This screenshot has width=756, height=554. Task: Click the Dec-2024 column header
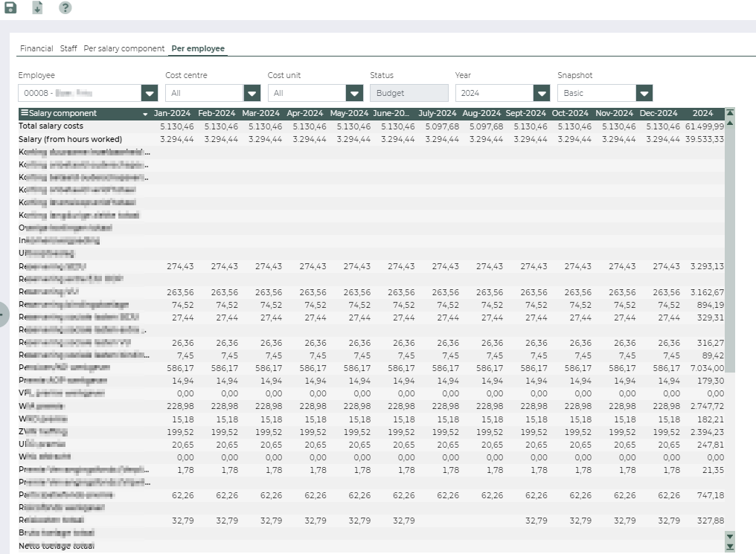(x=659, y=113)
